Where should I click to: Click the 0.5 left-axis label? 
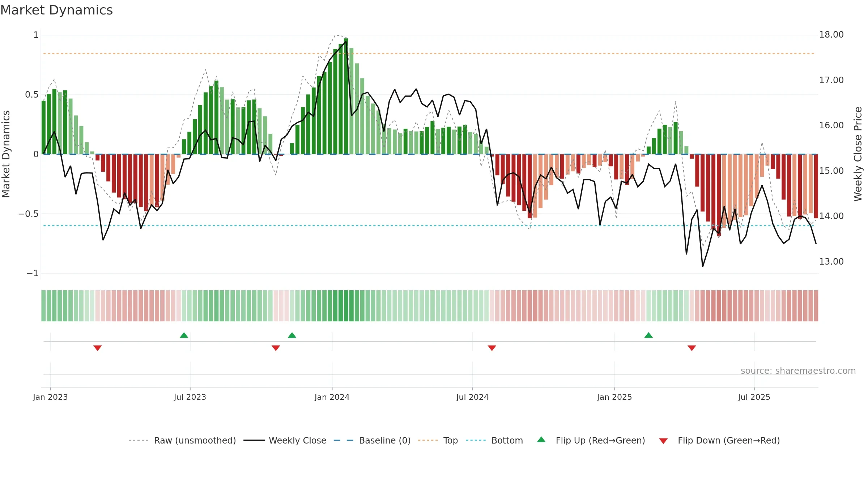pyautogui.click(x=31, y=95)
